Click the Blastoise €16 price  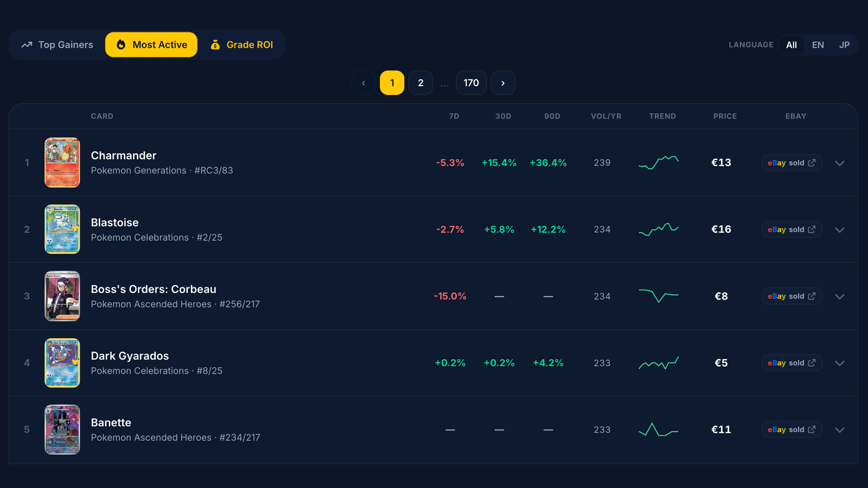721,229
